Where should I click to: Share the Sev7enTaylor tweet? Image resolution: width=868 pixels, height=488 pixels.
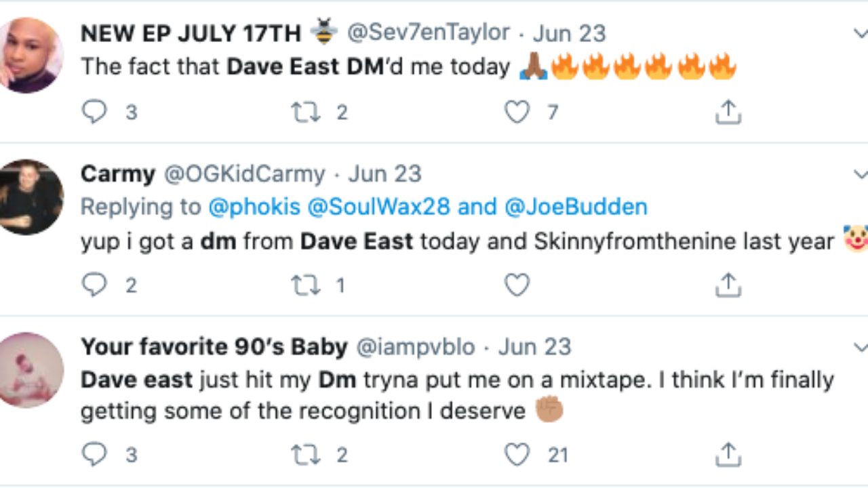click(728, 112)
